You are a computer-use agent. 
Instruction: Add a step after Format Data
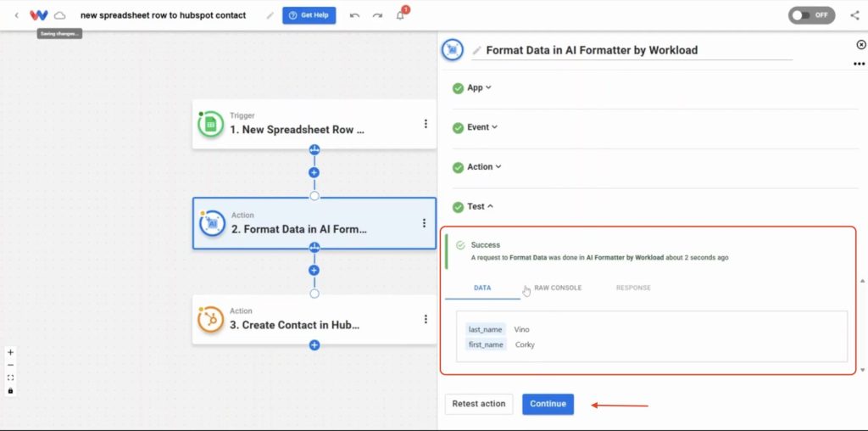314,271
